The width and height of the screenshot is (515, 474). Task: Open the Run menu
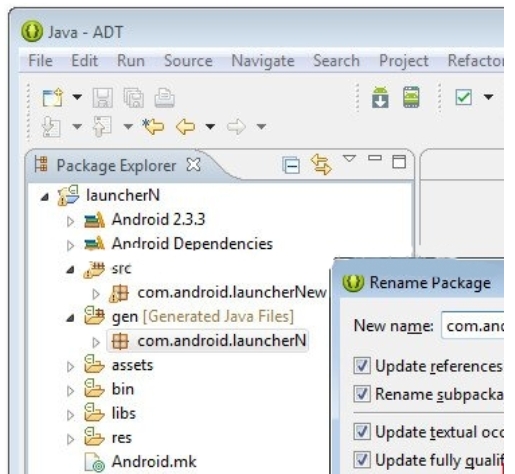[x=131, y=61]
